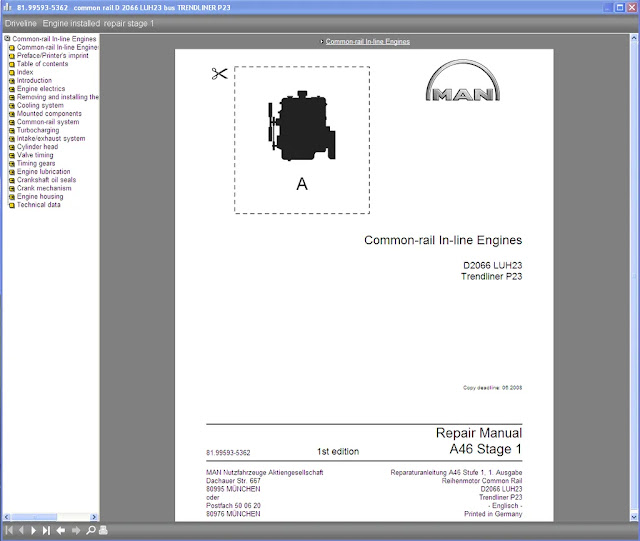Open search with the magnifier icon
Screen dimensions: 640x541
click(x=91, y=530)
